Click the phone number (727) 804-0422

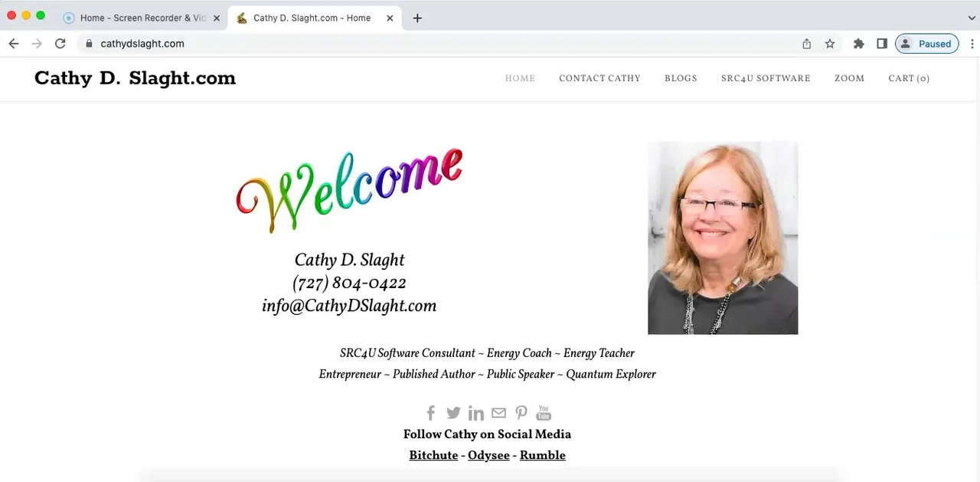coord(349,283)
